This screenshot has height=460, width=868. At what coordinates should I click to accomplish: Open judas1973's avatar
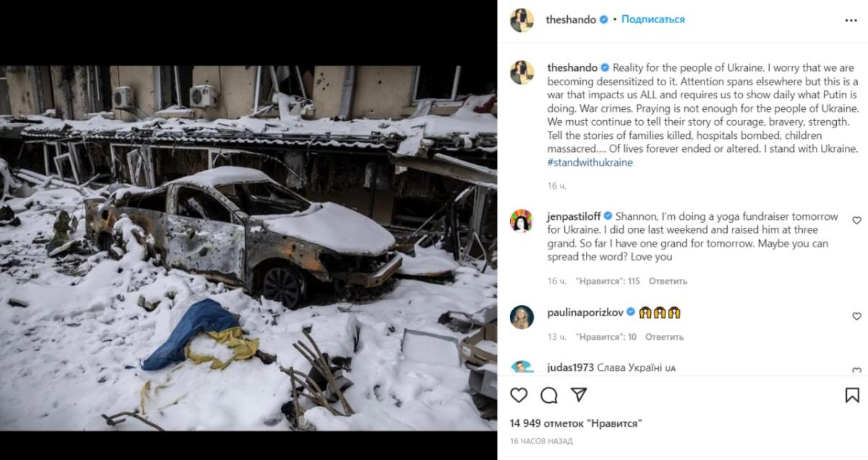click(522, 367)
